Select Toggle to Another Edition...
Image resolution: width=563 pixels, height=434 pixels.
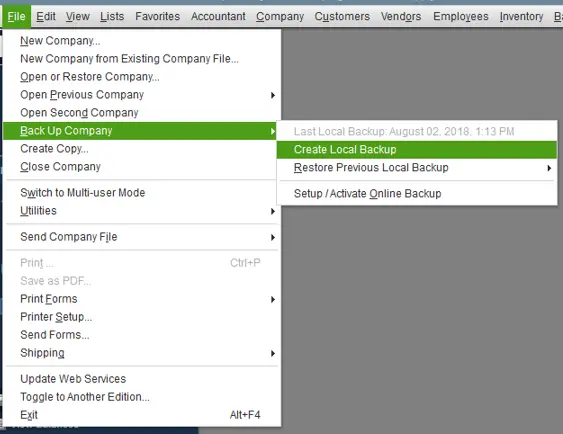point(142,397)
